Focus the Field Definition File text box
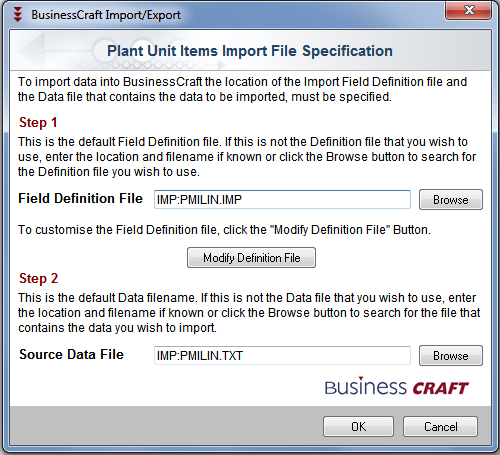This screenshot has width=500, height=455. [x=282, y=200]
